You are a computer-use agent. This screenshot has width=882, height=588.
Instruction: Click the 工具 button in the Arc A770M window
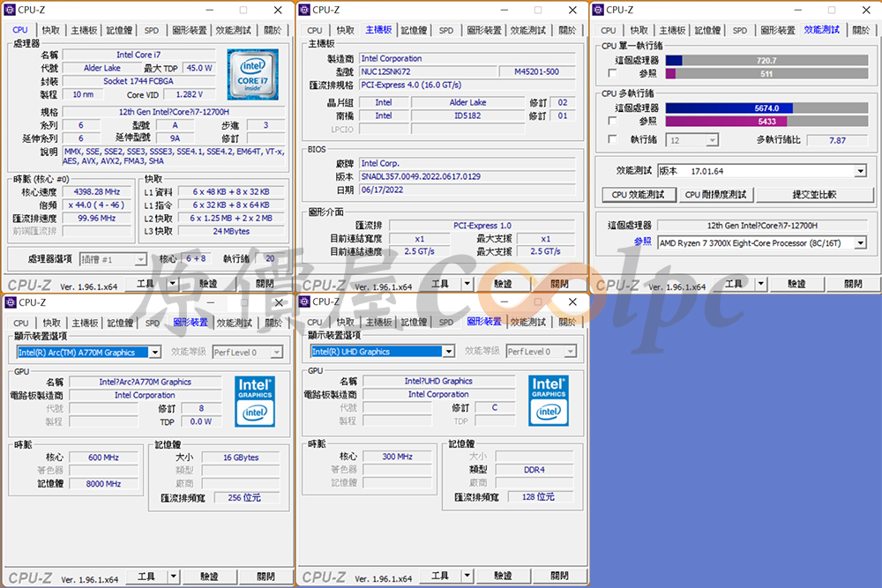pyautogui.click(x=146, y=577)
